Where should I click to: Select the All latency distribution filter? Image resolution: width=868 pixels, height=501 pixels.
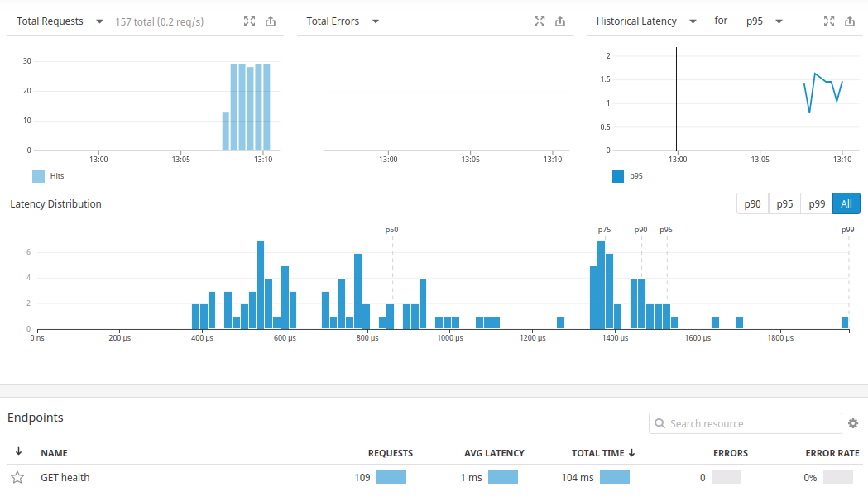[x=846, y=203]
